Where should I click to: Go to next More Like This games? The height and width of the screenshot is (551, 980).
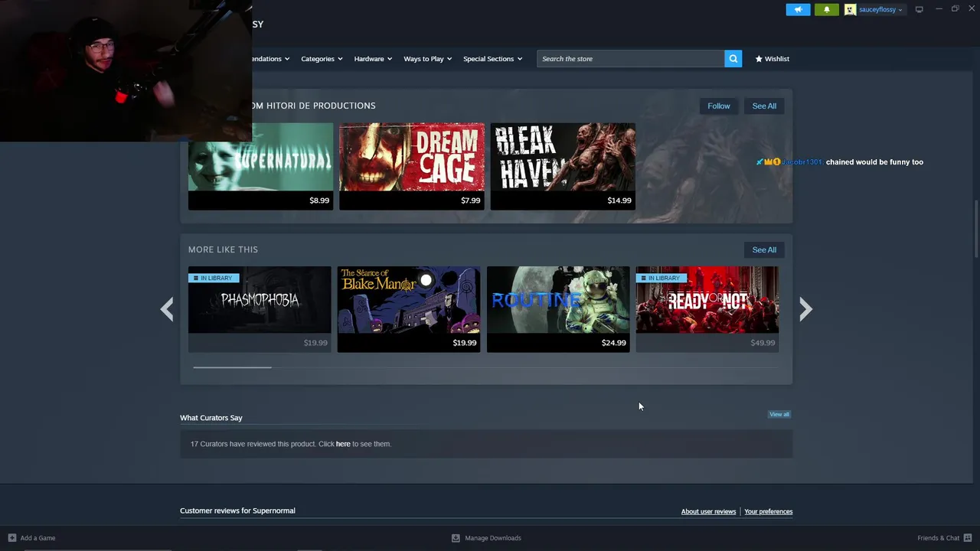click(x=805, y=309)
